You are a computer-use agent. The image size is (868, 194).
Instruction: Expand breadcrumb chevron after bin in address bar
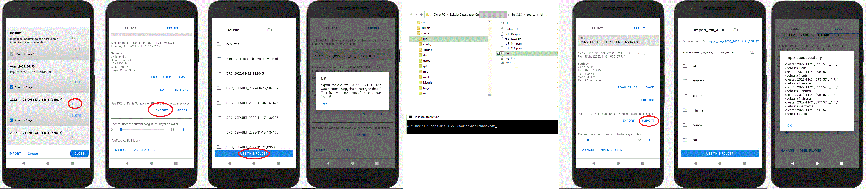pyautogui.click(x=547, y=15)
